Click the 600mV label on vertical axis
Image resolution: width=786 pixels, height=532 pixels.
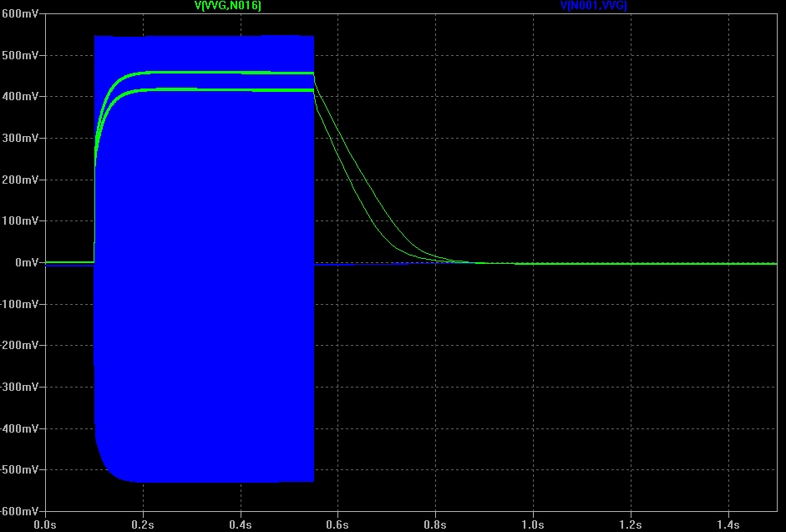(x=22, y=14)
